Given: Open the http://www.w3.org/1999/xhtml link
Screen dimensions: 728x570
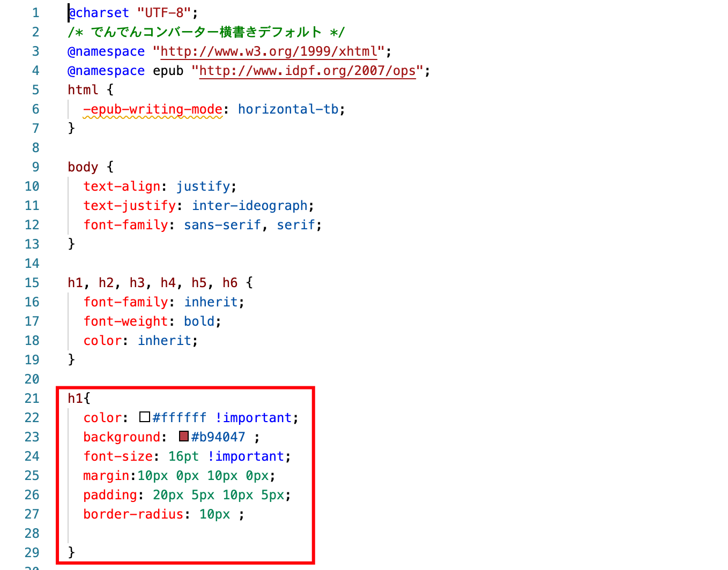Looking at the screenshot, I should [x=269, y=51].
